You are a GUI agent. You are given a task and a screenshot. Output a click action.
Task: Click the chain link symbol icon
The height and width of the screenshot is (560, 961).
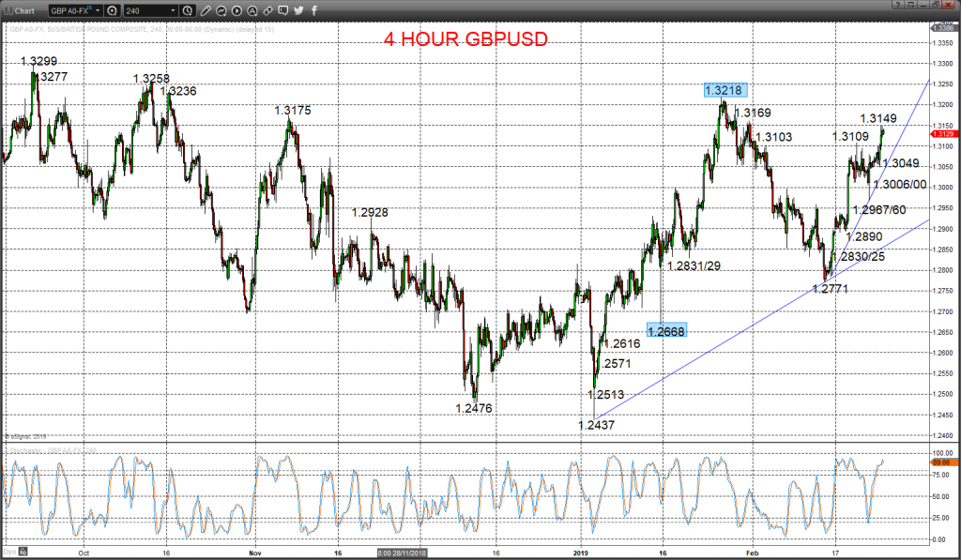(267, 10)
